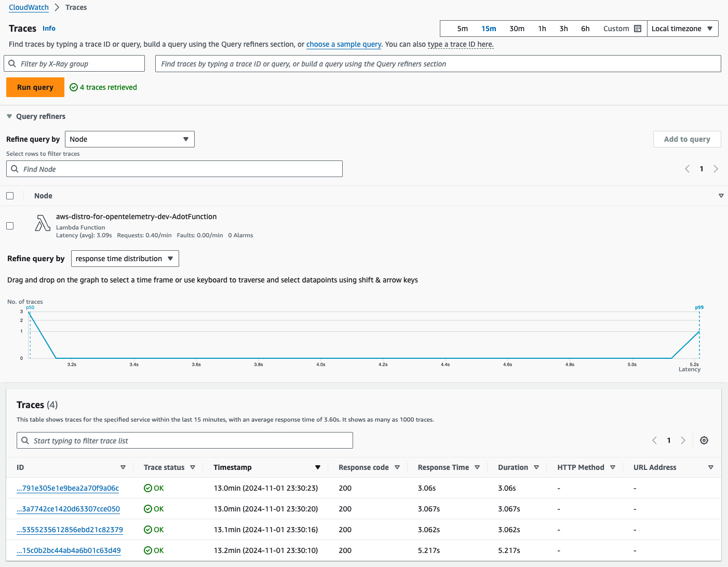The height and width of the screenshot is (567, 728).
Task: Sort traces by HTTP Method arrow
Action: pyautogui.click(x=613, y=467)
